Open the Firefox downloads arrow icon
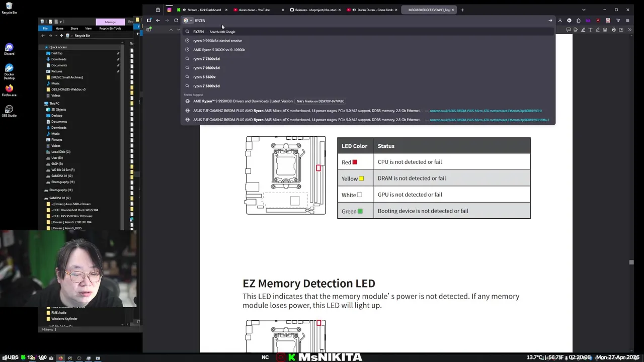 [560, 21]
